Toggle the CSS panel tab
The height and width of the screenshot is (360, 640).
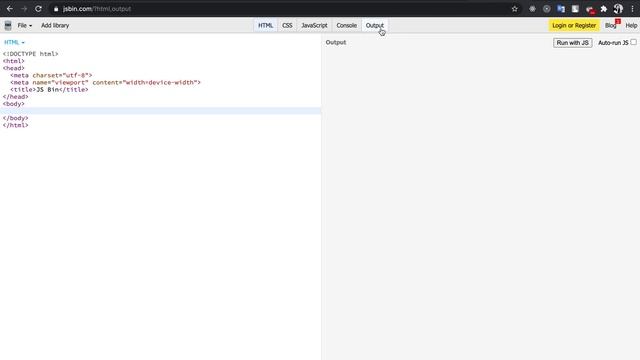click(287, 25)
